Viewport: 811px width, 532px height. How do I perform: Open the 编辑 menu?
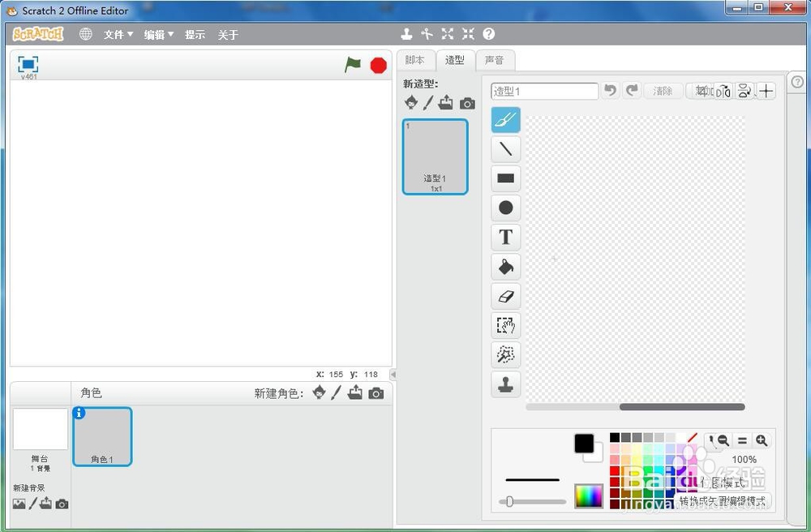(158, 35)
